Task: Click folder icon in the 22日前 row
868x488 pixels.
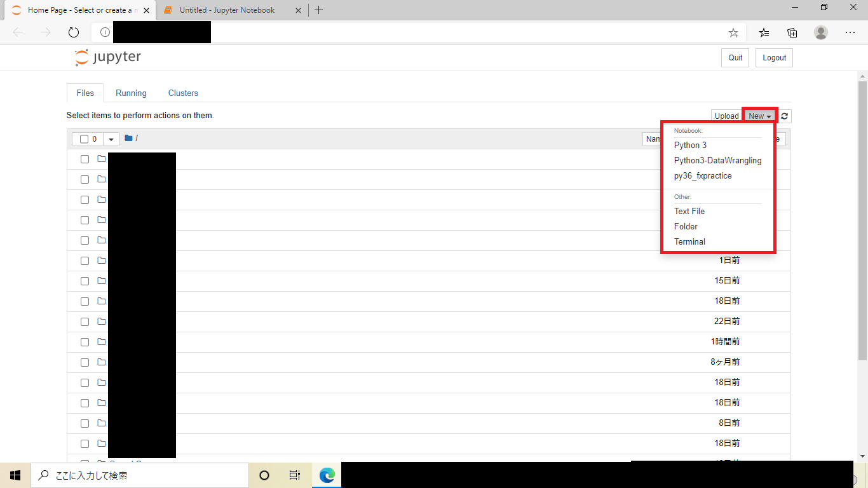Action: pyautogui.click(x=102, y=322)
